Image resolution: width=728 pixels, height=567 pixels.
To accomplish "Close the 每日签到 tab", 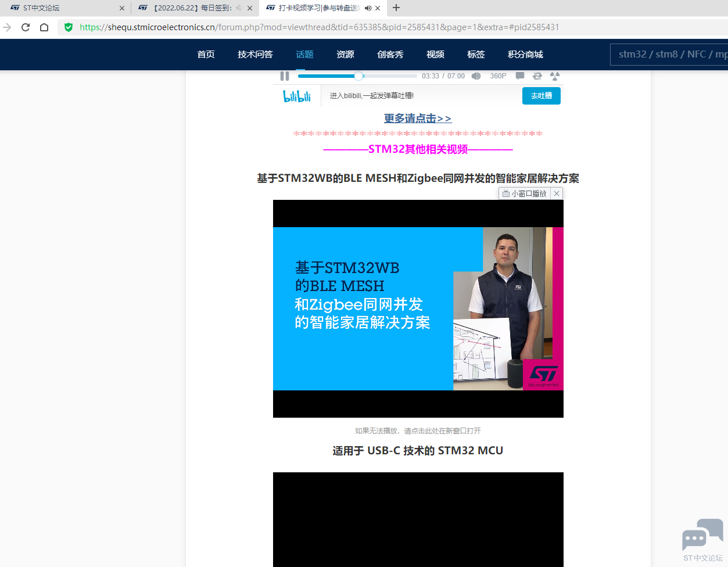I will point(250,8).
